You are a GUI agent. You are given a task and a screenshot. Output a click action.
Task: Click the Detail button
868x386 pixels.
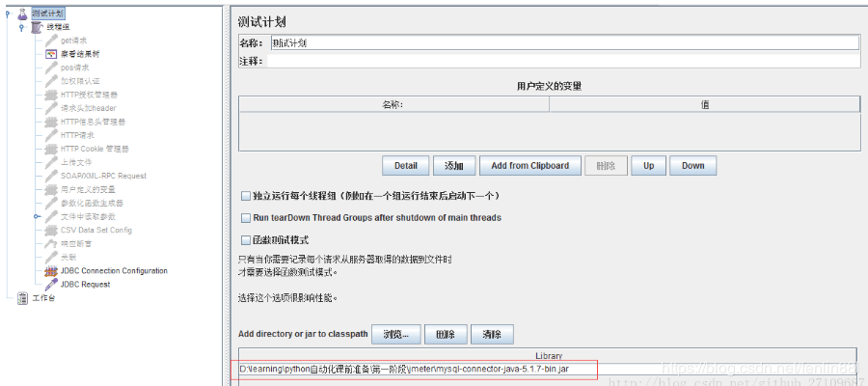point(406,166)
